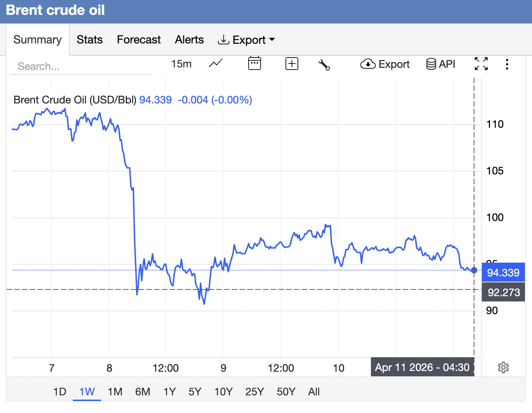Go to the Alerts tab

click(189, 40)
